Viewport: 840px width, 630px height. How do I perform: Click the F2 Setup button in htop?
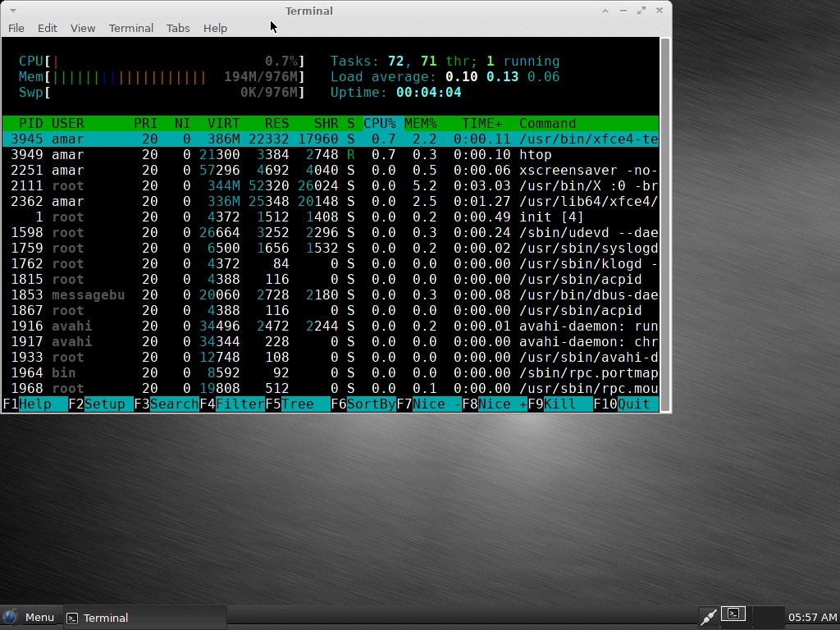(x=101, y=404)
